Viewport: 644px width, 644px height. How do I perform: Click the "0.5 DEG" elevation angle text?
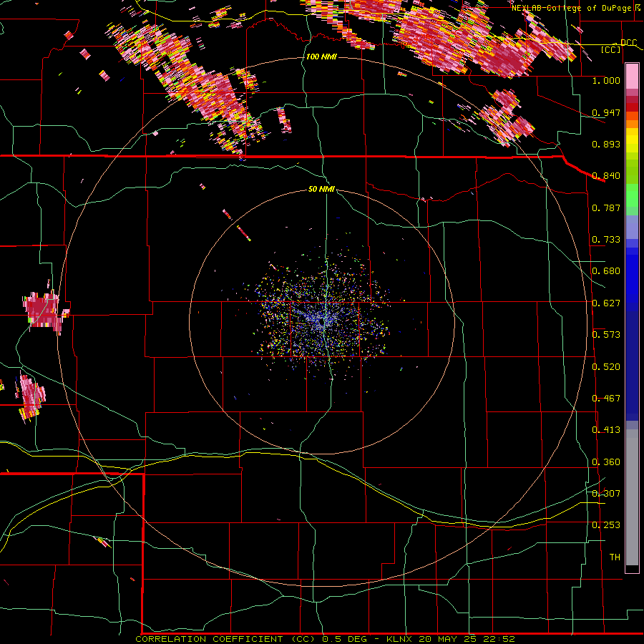pyautogui.click(x=345, y=639)
